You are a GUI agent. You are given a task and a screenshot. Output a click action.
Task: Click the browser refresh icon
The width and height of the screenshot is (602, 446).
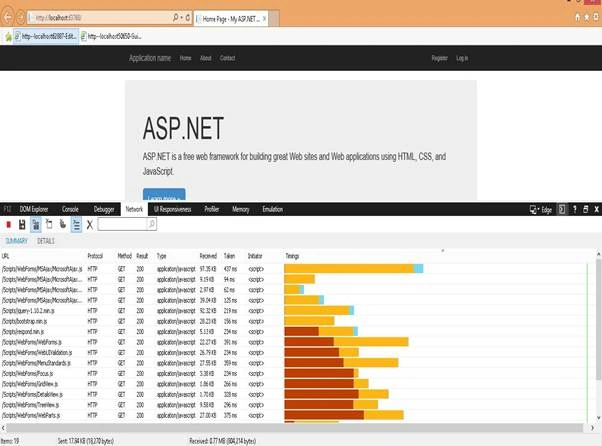point(188,17)
